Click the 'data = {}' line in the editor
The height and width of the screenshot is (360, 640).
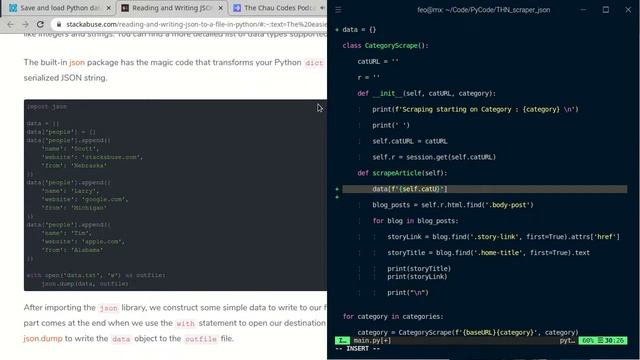pyautogui.click(x=359, y=29)
